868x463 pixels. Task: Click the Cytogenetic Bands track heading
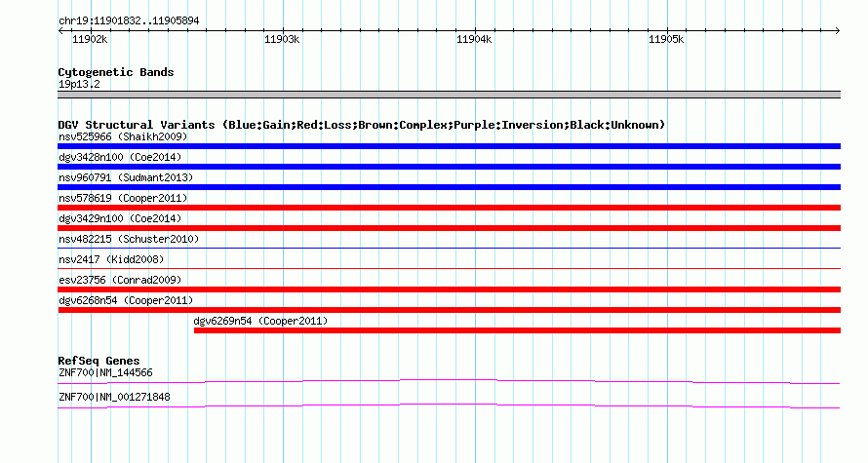tap(116, 72)
